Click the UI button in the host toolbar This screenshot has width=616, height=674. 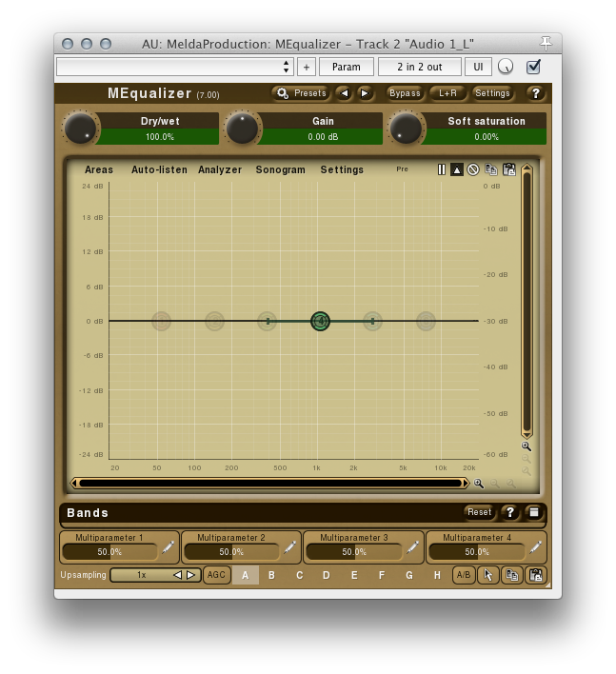(x=478, y=67)
